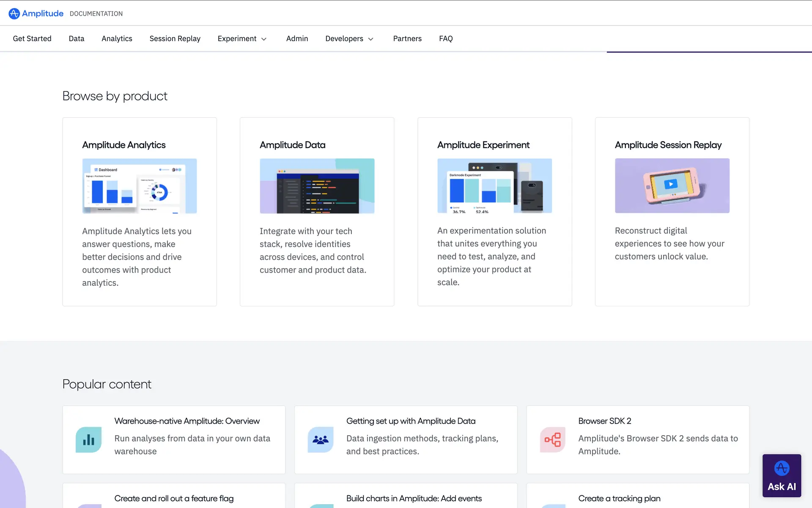Open the Create and roll out a feature flag card
The image size is (812, 508).
(174, 498)
